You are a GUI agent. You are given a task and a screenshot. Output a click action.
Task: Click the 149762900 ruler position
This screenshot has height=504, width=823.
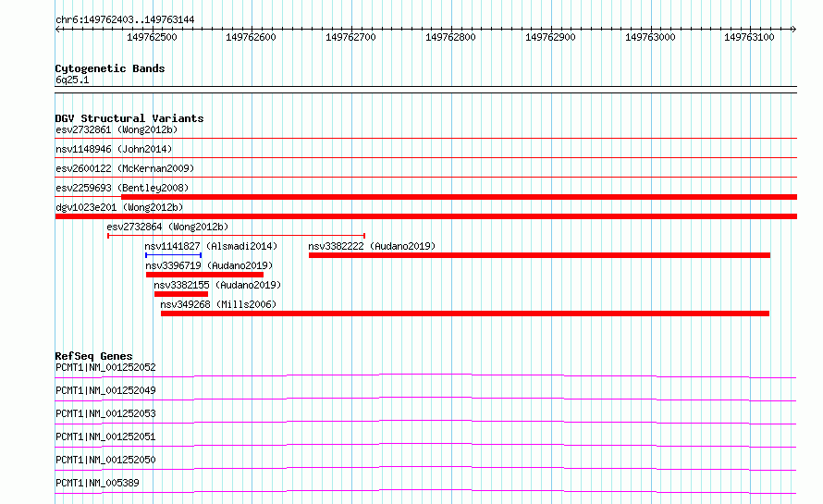click(550, 37)
